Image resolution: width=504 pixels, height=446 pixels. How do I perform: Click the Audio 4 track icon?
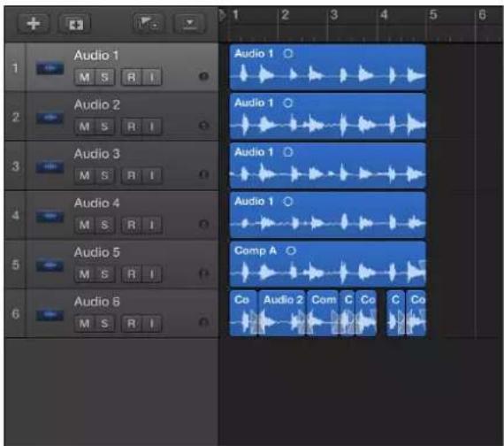[x=50, y=216]
